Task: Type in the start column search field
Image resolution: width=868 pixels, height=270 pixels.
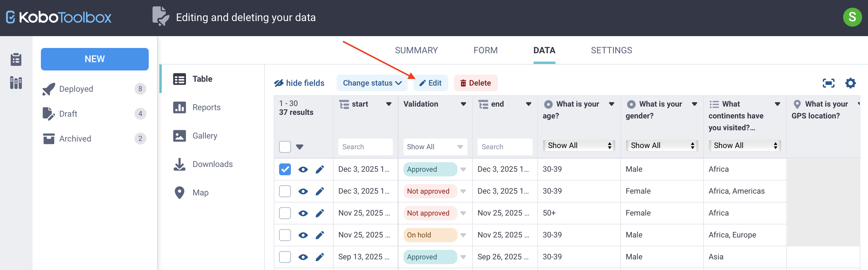Action: (x=365, y=147)
